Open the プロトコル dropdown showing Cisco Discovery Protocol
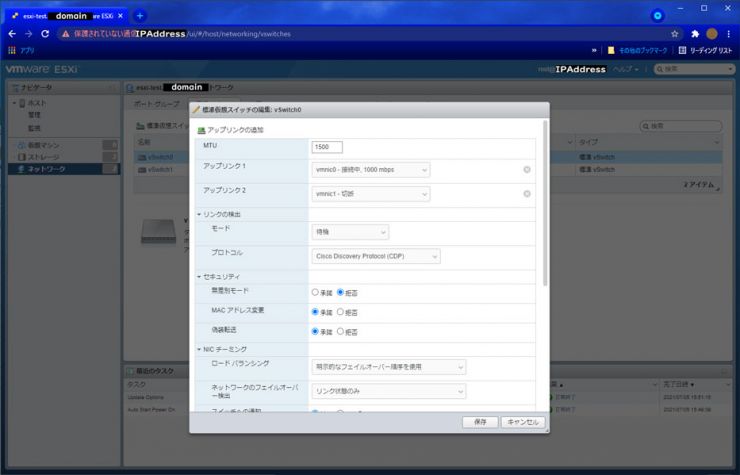 376,256
